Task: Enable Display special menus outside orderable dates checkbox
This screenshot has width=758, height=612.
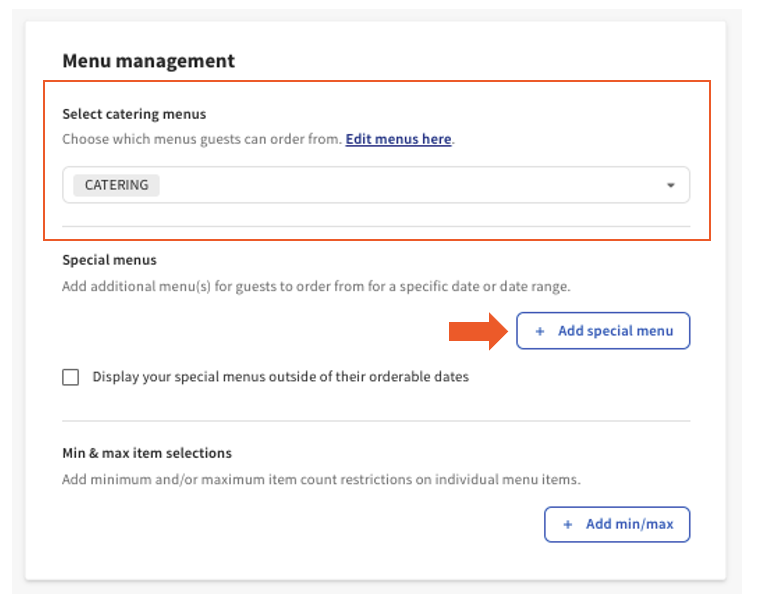Action: (71, 377)
